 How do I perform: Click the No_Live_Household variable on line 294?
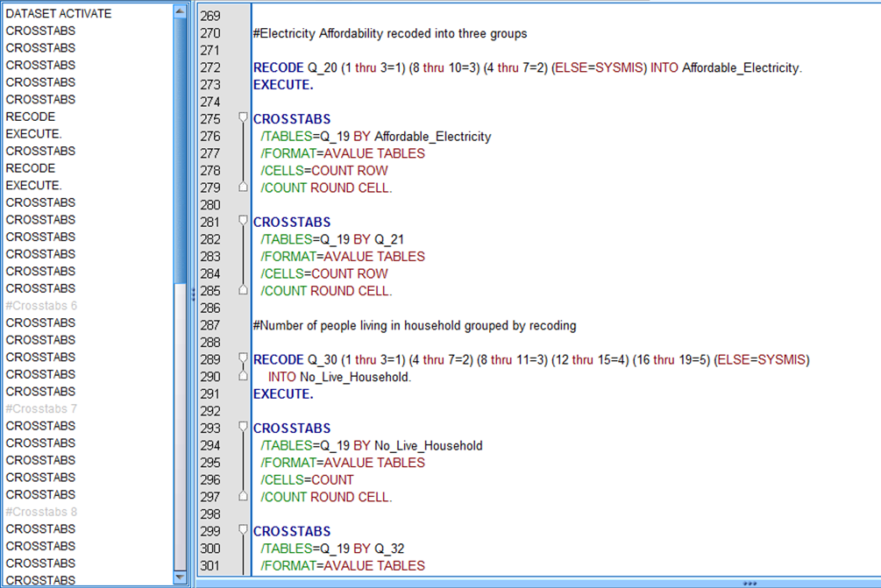click(428, 445)
